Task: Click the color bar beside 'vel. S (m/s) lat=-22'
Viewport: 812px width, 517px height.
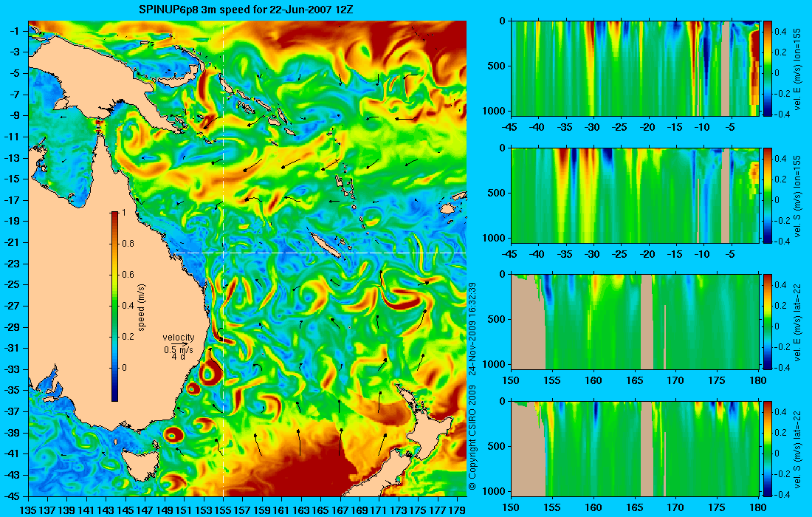Action: [x=768, y=448]
